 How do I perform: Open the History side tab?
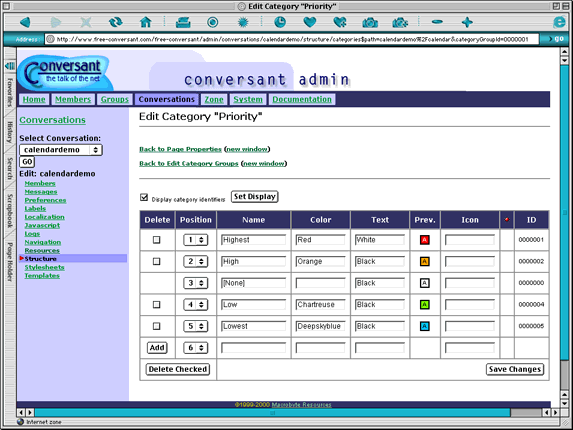click(x=10, y=132)
